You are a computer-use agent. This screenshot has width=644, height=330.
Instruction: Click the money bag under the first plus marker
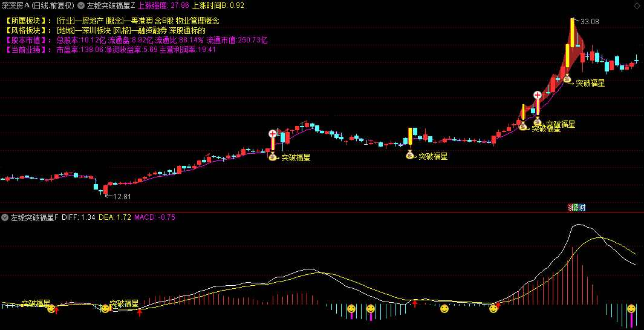click(273, 156)
